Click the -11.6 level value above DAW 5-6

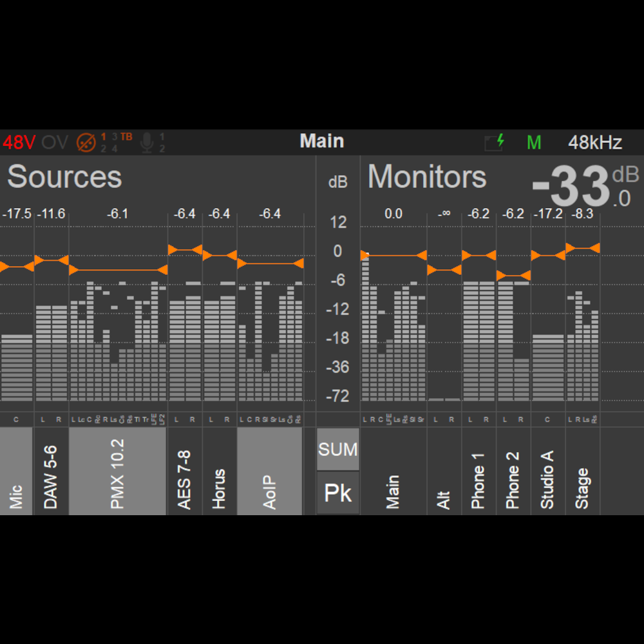pyautogui.click(x=51, y=214)
